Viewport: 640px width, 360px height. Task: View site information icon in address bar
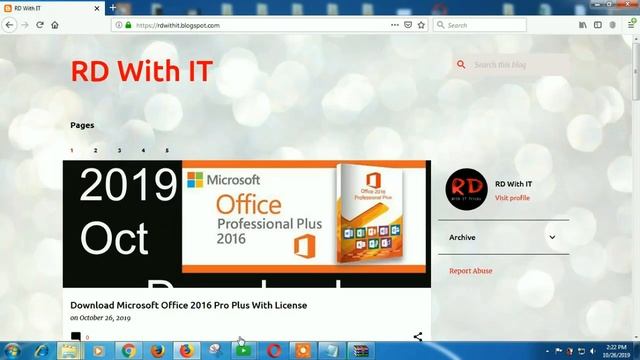(119, 25)
